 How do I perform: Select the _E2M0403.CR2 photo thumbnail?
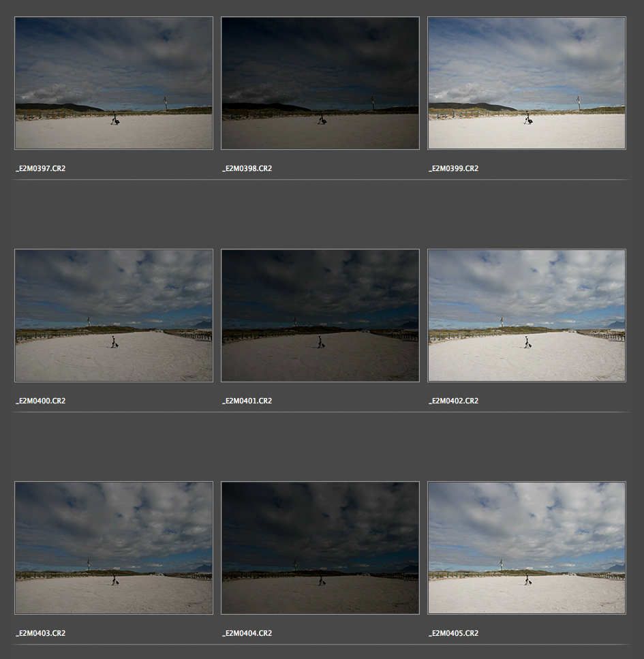coord(114,548)
